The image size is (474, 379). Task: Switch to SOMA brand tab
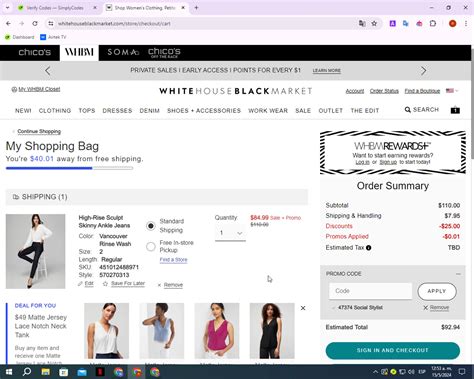pyautogui.click(x=123, y=52)
